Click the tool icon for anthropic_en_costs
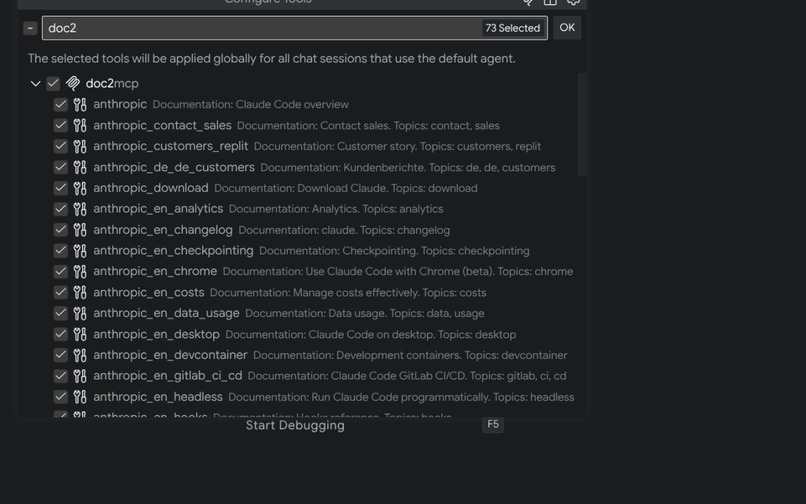806x504 pixels. click(x=80, y=293)
